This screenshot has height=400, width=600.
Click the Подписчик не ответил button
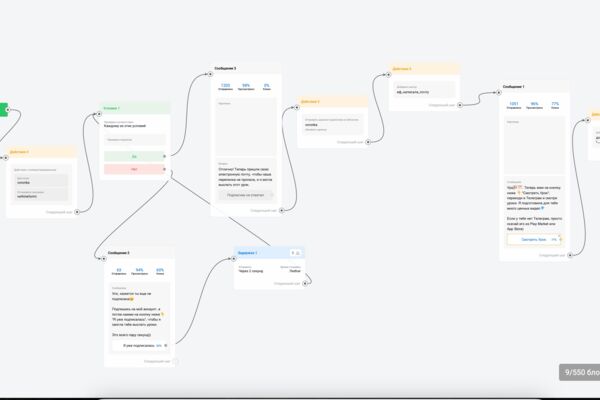(x=245, y=195)
